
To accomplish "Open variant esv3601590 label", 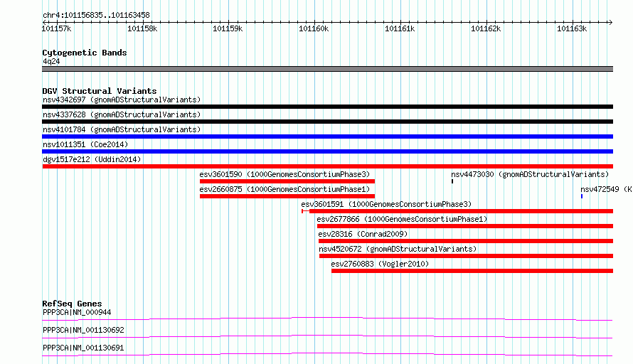I will [x=284, y=174].
